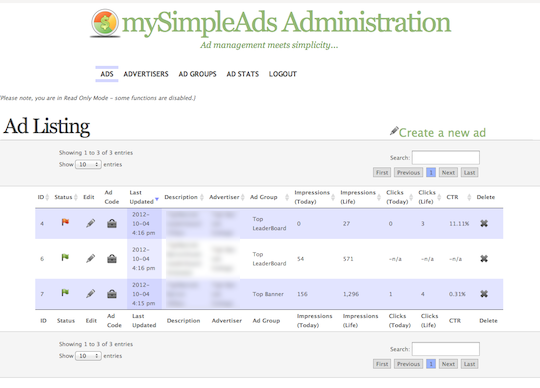Open ad code toolbox for ad 7
This screenshot has width=540, height=388.
(x=112, y=294)
